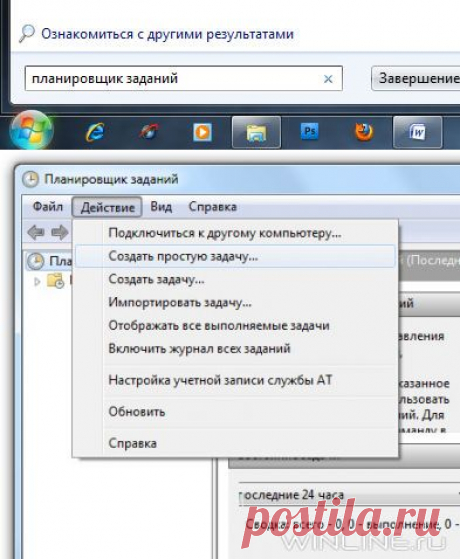Open Firefox from the taskbar

pos(364,132)
